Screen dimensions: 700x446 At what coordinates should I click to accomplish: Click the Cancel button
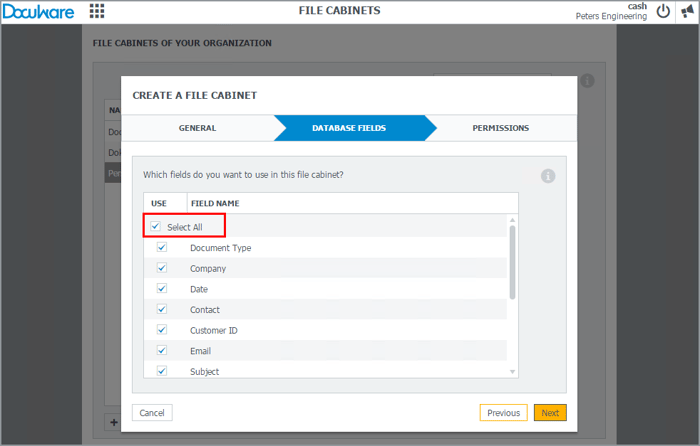[152, 413]
